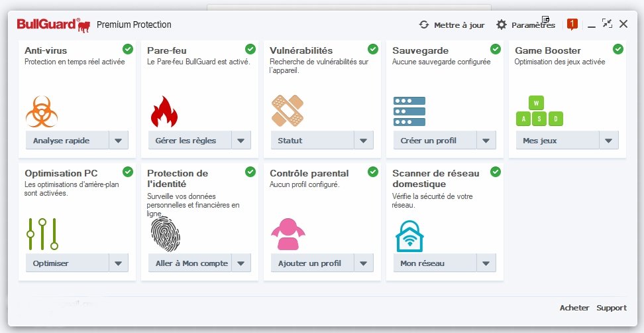Click the Game Booster WASD keys icon
Viewport: 644px width, 333px height.
[x=539, y=111]
